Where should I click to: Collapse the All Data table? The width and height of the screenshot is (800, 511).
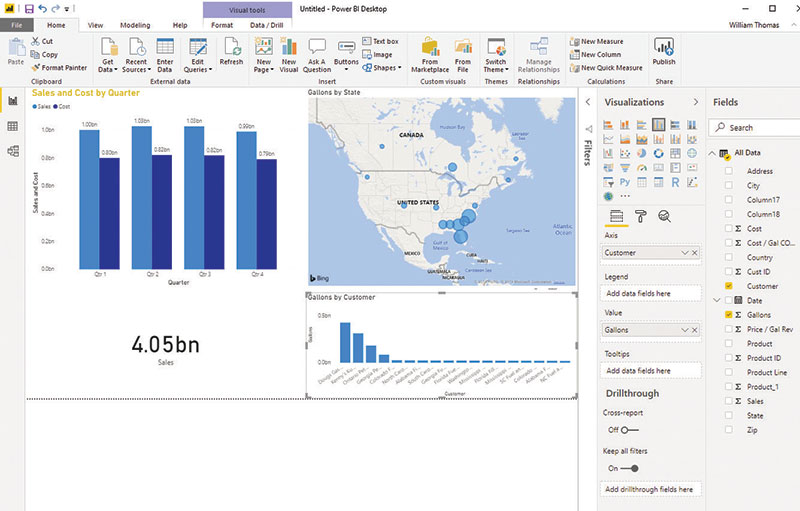point(712,153)
